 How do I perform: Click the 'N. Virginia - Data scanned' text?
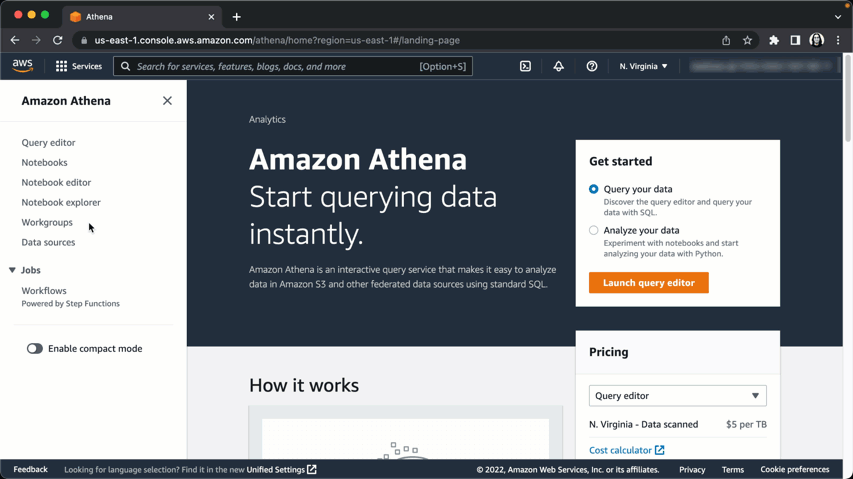pos(644,425)
